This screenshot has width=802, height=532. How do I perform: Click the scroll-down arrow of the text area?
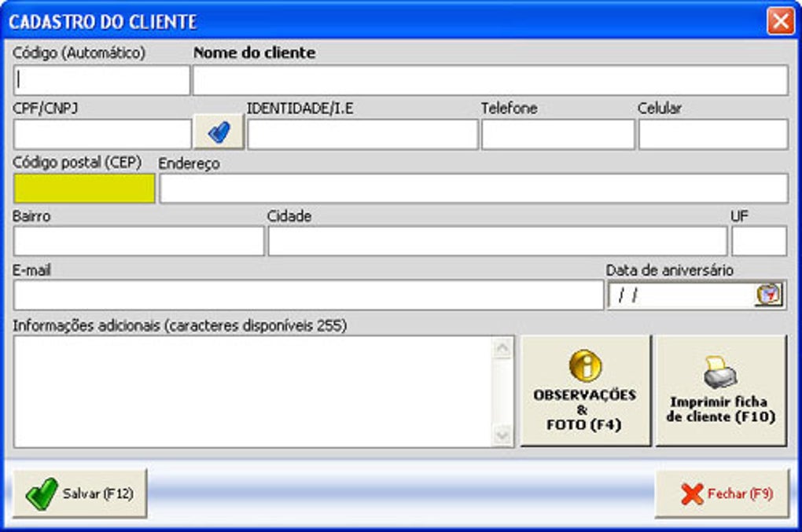pyautogui.click(x=500, y=435)
